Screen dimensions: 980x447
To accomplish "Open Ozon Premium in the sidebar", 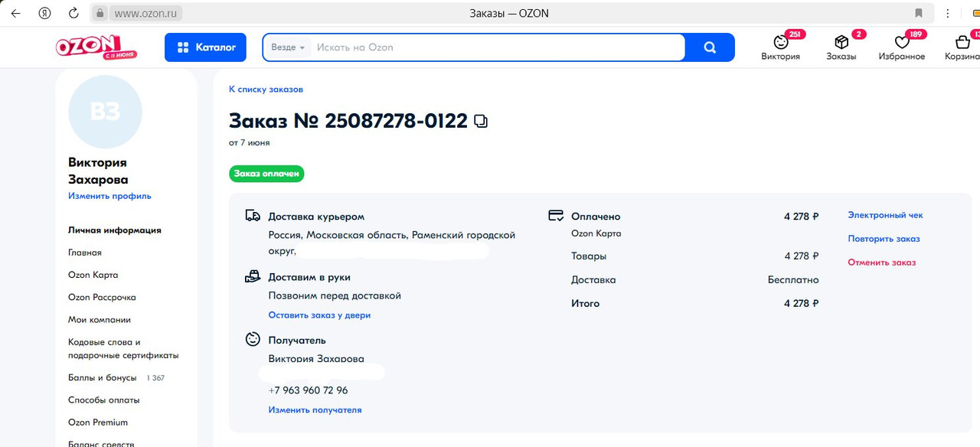I will [x=98, y=423].
